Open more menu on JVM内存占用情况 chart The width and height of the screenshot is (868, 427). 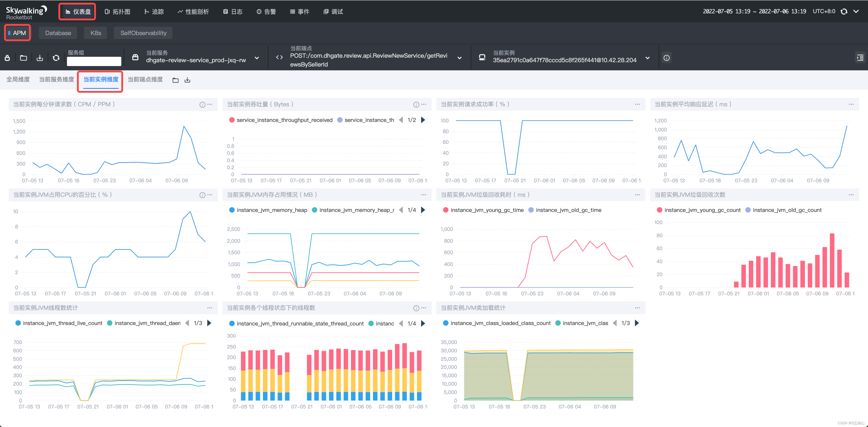click(x=424, y=195)
